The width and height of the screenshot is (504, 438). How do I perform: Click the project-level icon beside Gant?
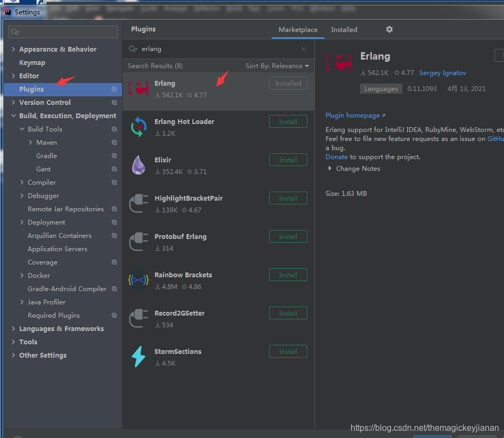point(114,169)
